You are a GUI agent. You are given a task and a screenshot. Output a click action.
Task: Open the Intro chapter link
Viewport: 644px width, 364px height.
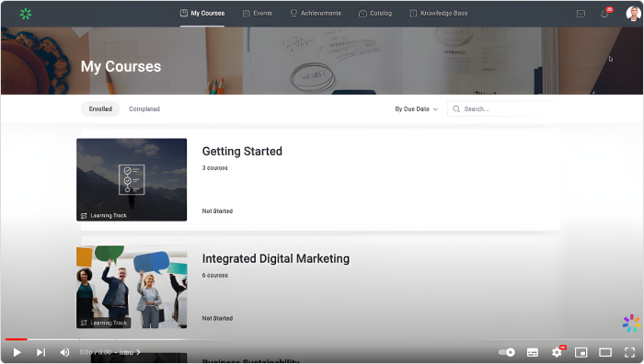[x=129, y=352]
